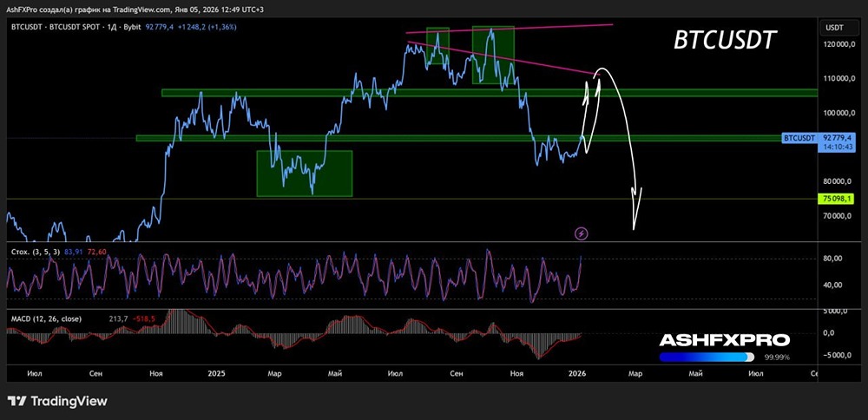Screen dimensions: 868x420
Task: Click the stochastic value 72,60
Action: [x=97, y=252]
